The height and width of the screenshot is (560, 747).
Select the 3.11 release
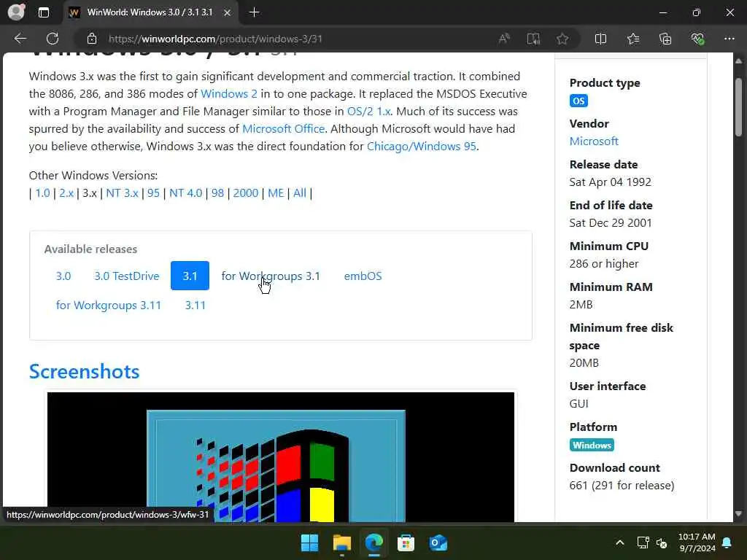(196, 306)
